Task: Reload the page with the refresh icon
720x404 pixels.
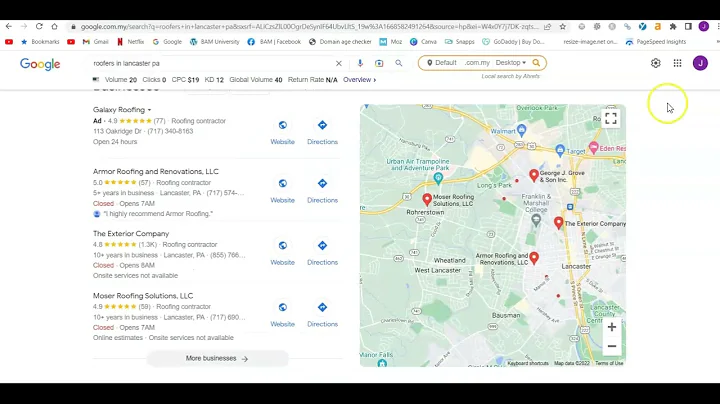Action: [39, 27]
